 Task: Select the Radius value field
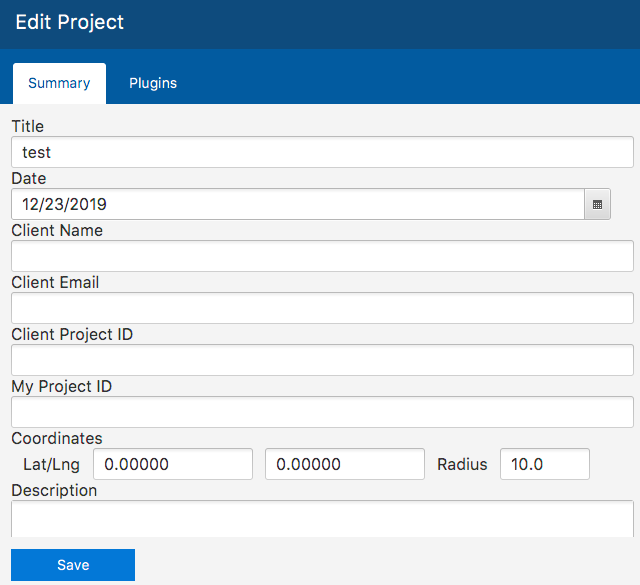coord(545,464)
